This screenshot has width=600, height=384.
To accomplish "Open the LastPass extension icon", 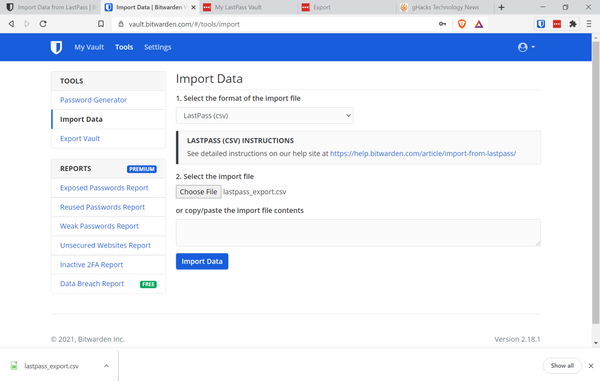I will (x=557, y=24).
